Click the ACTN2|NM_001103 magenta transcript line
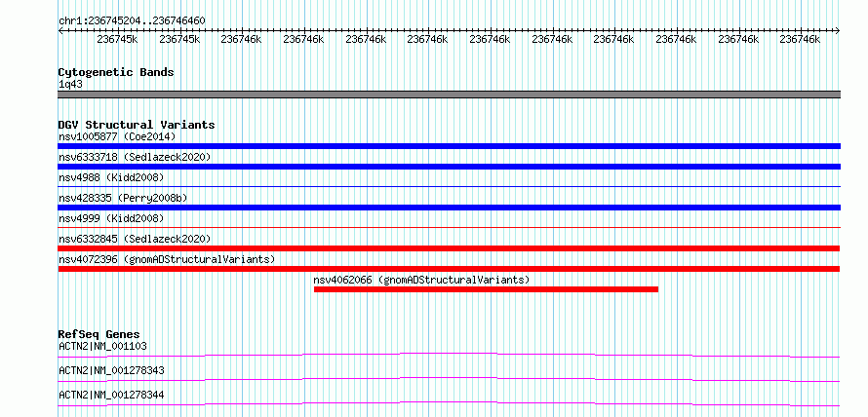Viewport: 868px width, 417px height. click(x=449, y=353)
